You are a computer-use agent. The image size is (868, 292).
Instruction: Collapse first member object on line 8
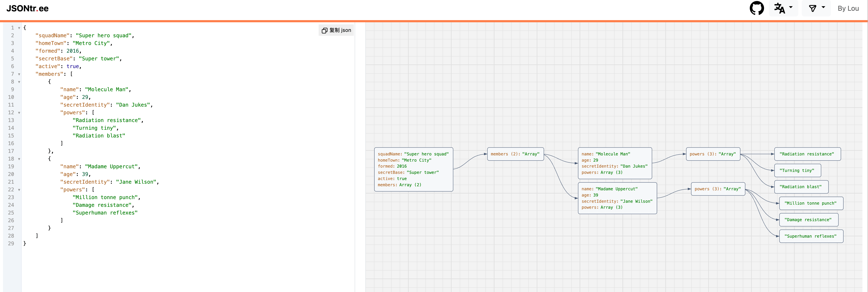click(19, 82)
